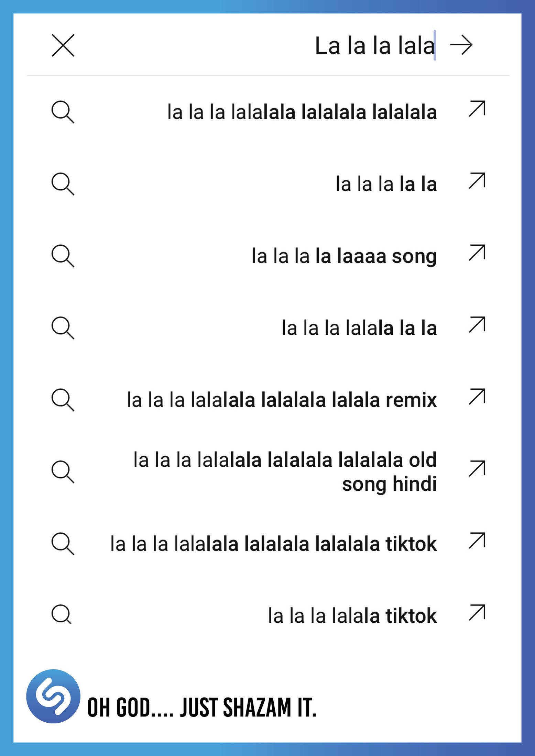Click magnifier icon beside "la laaaa song"
Screen dimensions: 535x756
[63, 256]
